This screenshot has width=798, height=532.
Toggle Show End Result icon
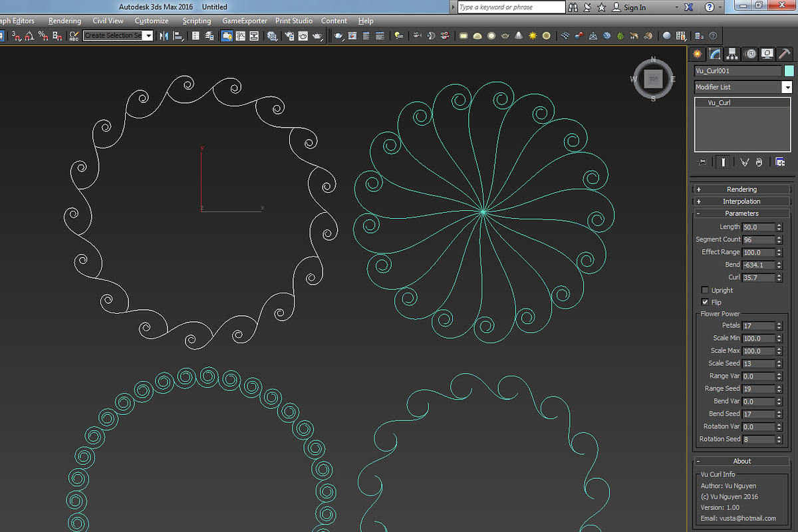723,162
